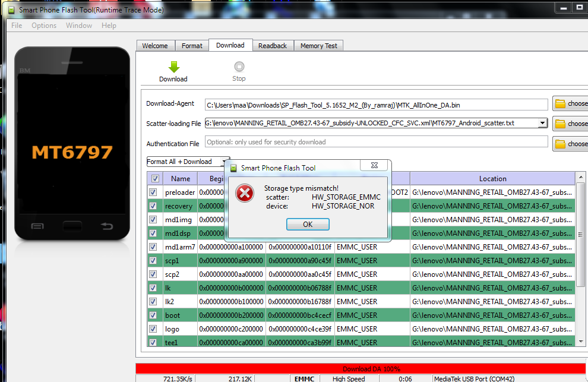Uncheck the scp2 partition checkbox

153,274
